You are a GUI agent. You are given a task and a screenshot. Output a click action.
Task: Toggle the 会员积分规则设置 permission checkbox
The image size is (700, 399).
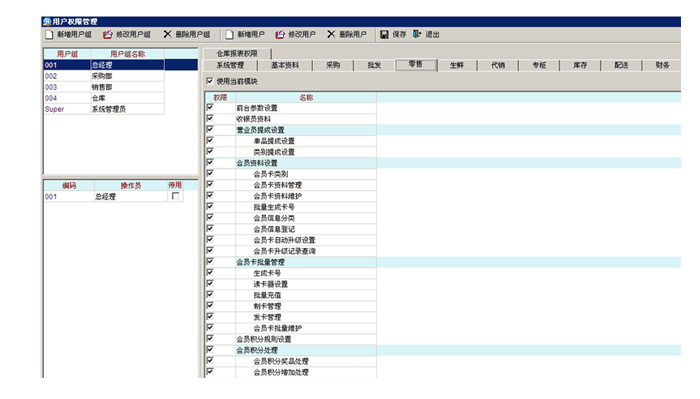210,339
